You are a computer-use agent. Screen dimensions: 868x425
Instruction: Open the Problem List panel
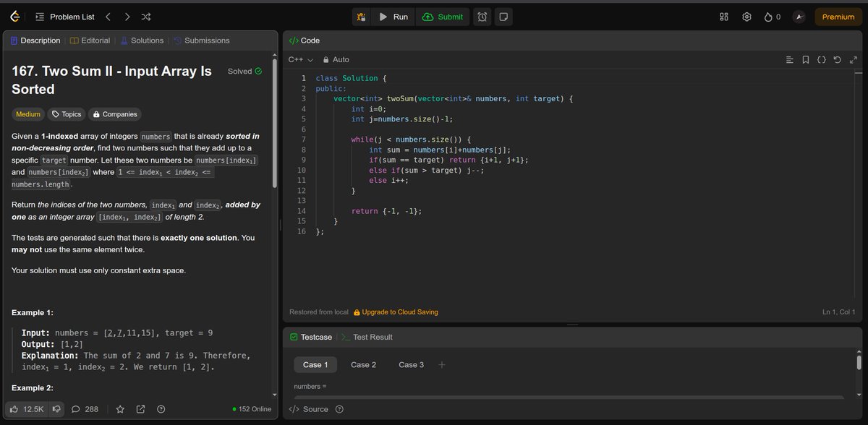(65, 17)
